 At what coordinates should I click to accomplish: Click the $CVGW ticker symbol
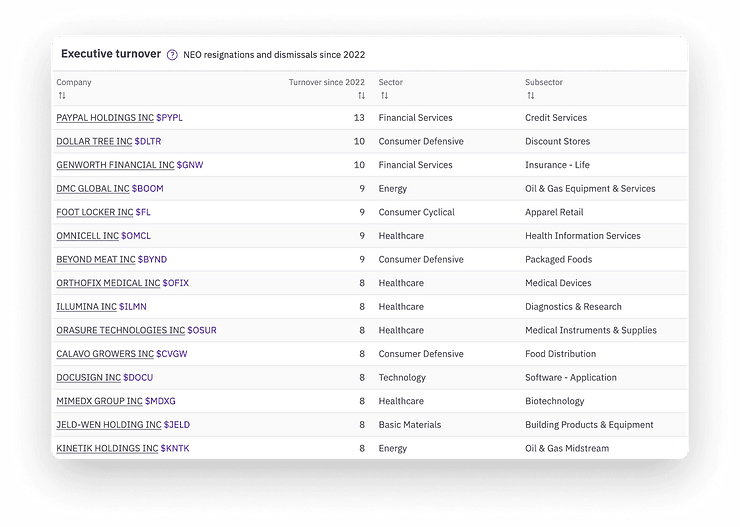pyautogui.click(x=172, y=354)
